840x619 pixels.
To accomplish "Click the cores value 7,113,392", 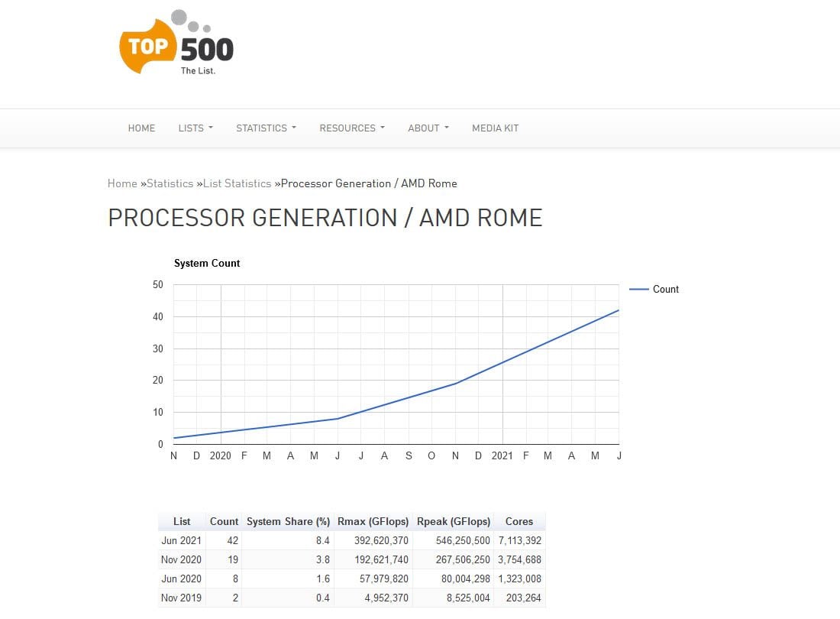I will (519, 541).
